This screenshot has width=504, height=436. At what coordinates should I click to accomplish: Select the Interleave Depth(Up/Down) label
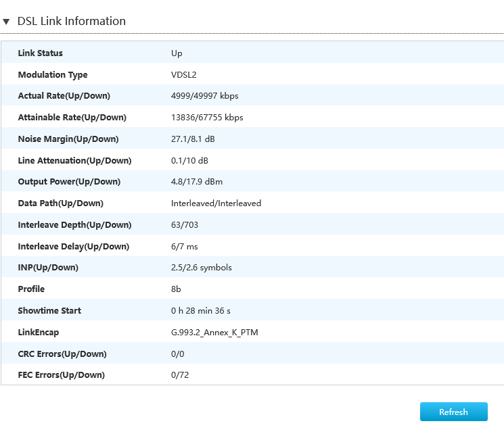pyautogui.click(x=74, y=224)
